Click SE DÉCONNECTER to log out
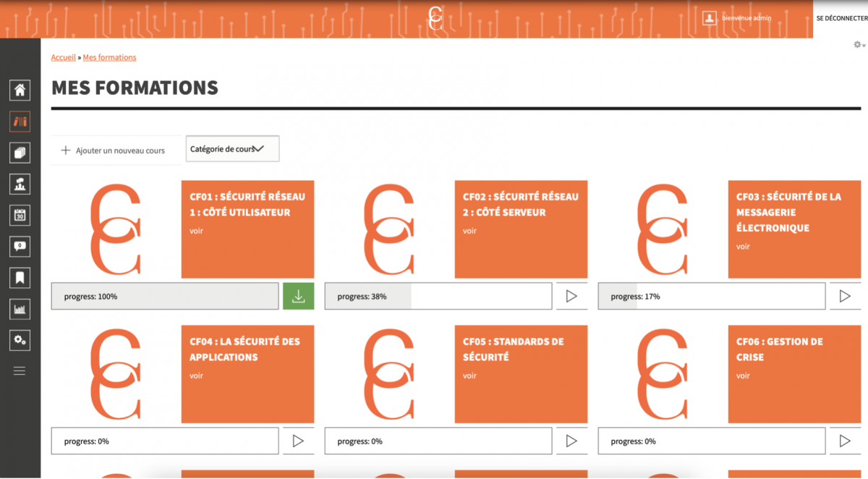Viewport: 868px width, 479px height. tap(842, 18)
